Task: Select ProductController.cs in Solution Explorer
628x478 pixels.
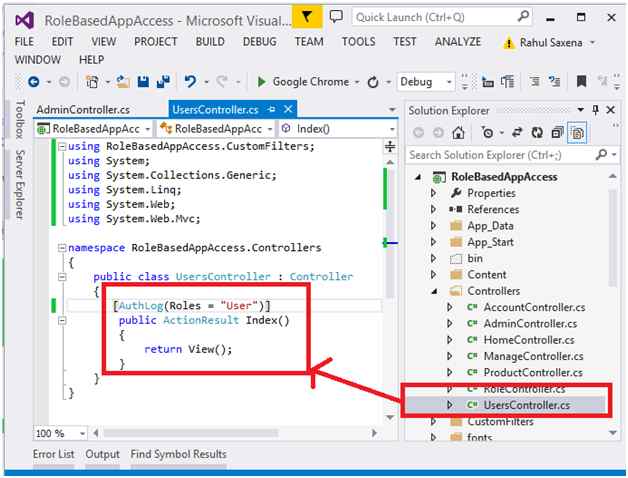Action: pos(533,373)
